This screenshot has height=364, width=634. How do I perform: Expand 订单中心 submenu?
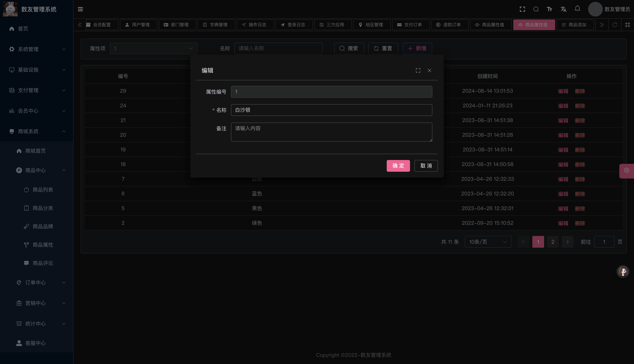(x=37, y=283)
